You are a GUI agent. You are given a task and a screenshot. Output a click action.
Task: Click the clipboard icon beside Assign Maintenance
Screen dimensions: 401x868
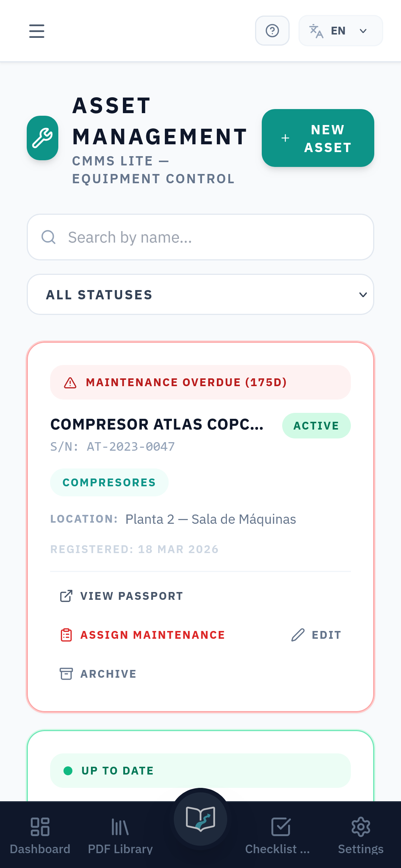click(x=66, y=635)
